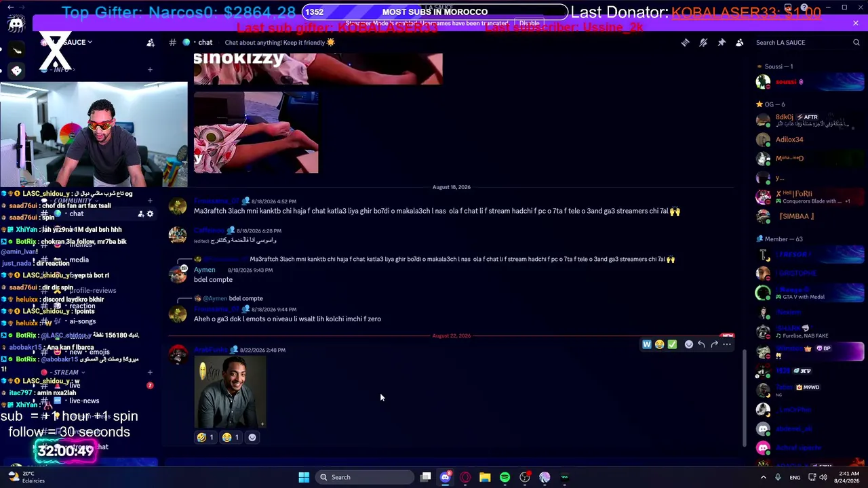Create invite for the chat channel

(140, 214)
